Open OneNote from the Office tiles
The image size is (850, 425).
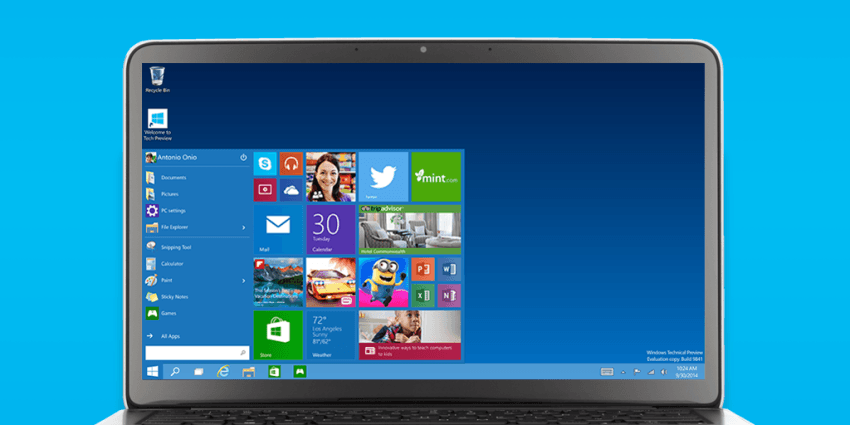(x=449, y=295)
